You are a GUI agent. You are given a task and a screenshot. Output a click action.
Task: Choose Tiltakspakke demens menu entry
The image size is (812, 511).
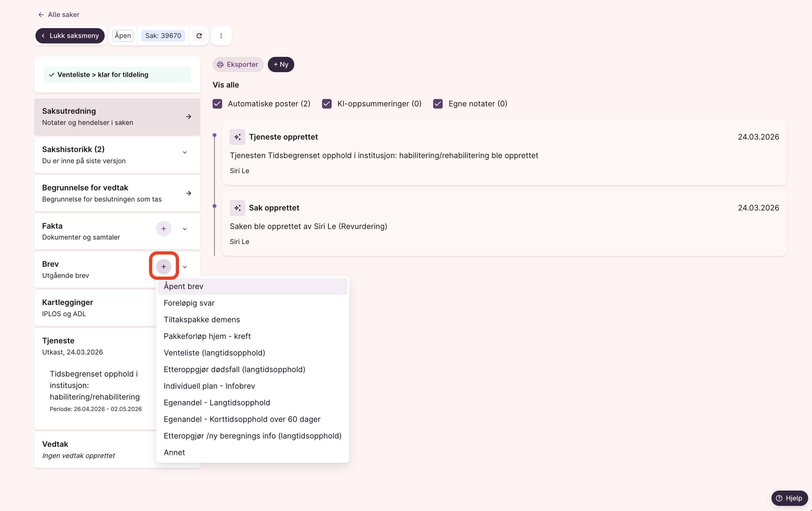[x=202, y=319]
